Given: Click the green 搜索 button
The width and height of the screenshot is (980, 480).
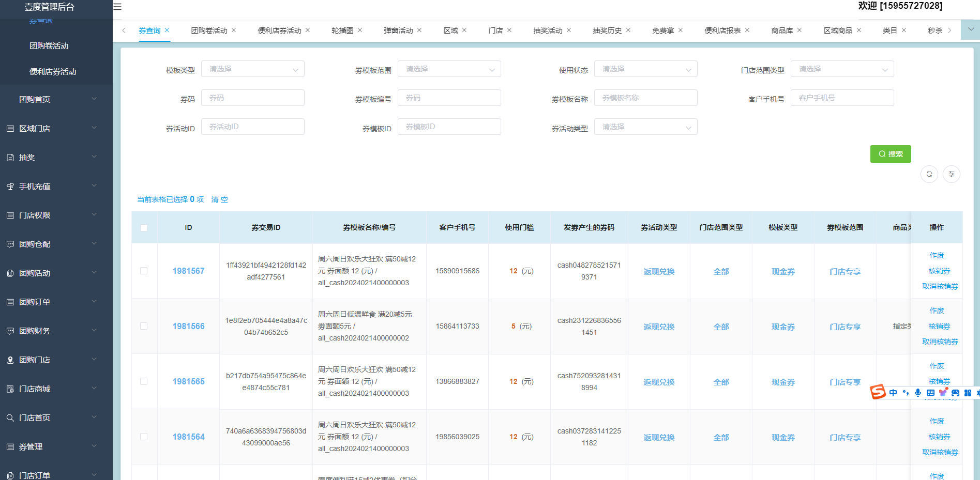Looking at the screenshot, I should tap(891, 154).
